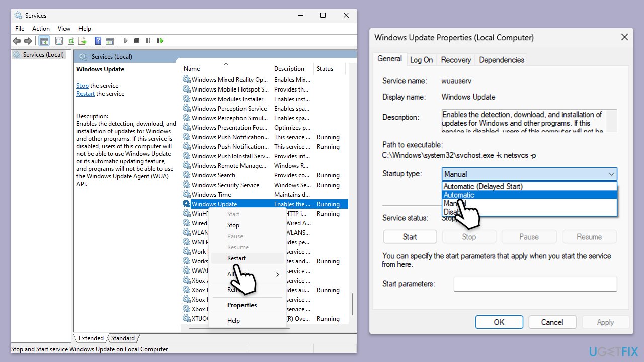Viewport: 644px width, 362px height.
Task: Open the View menu
Action: coord(64,29)
